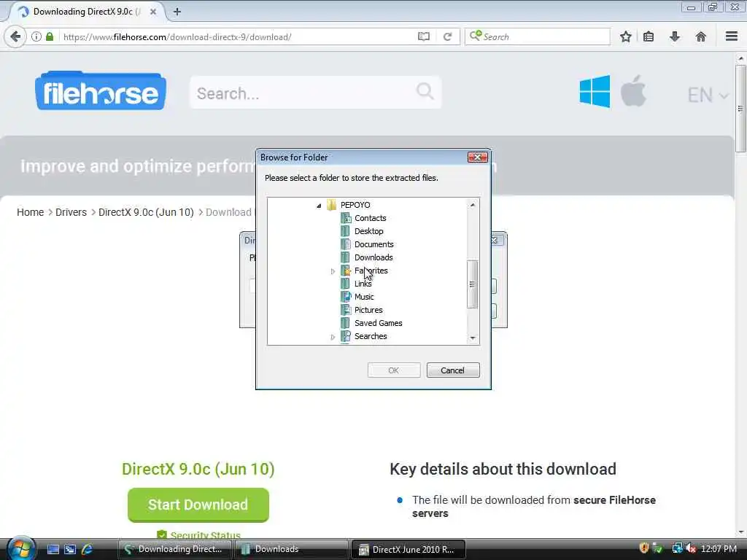Click the green secure padlock icon
Screen dimensions: 747x560
(x=50, y=36)
